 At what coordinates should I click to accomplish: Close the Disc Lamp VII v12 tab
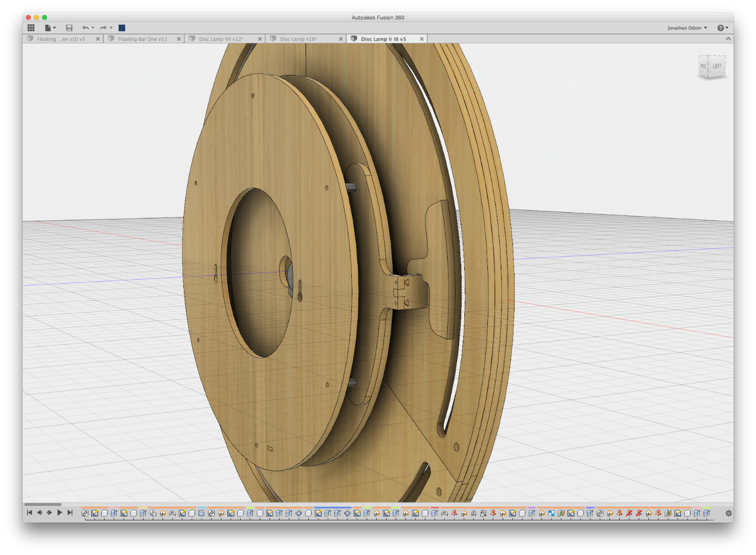click(260, 39)
